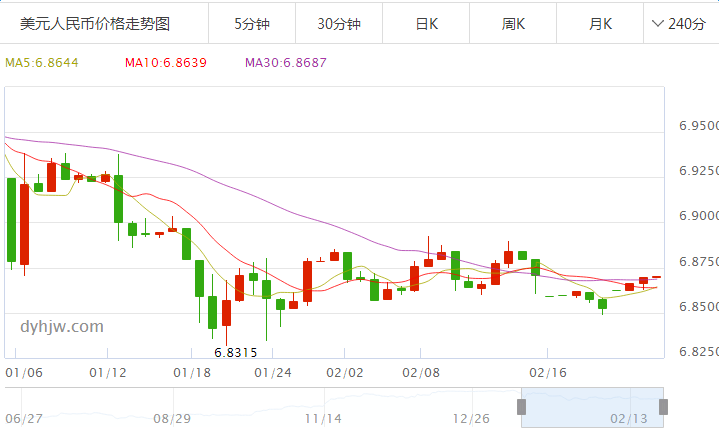This screenshot has width=719, height=428.
Task: Switch to the 30分钟 chart tab
Action: click(339, 23)
